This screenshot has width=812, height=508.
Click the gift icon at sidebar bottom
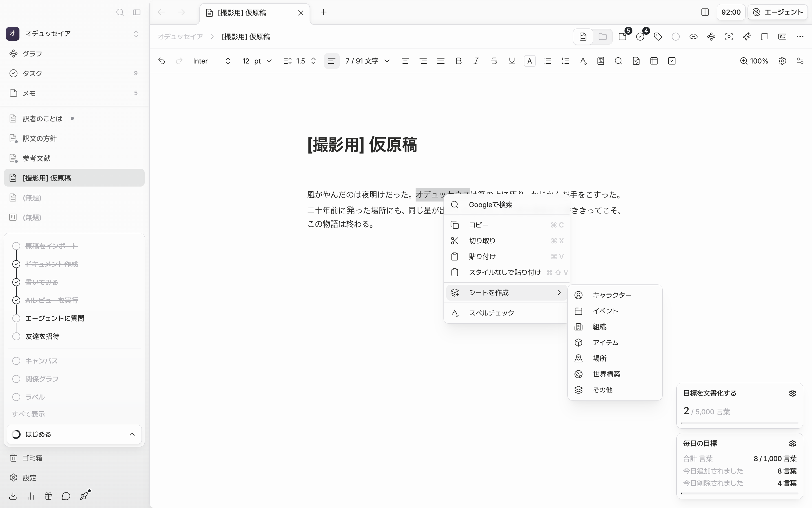48,496
